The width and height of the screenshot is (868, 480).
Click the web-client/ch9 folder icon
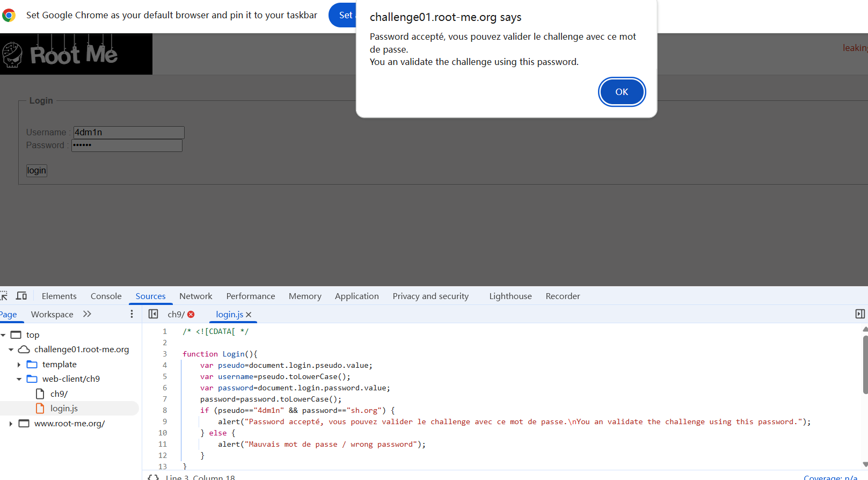pos(32,379)
